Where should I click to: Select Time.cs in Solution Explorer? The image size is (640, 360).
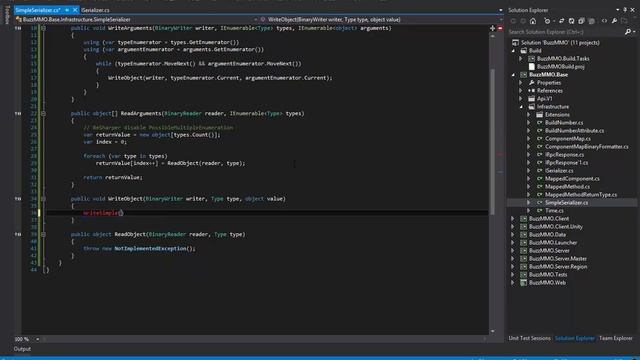click(x=554, y=211)
